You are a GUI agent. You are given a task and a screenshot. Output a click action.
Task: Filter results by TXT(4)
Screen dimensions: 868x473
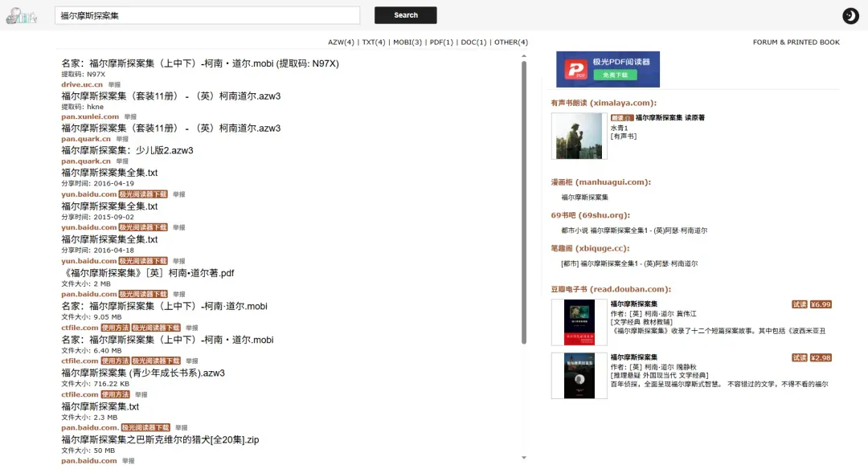tap(374, 42)
